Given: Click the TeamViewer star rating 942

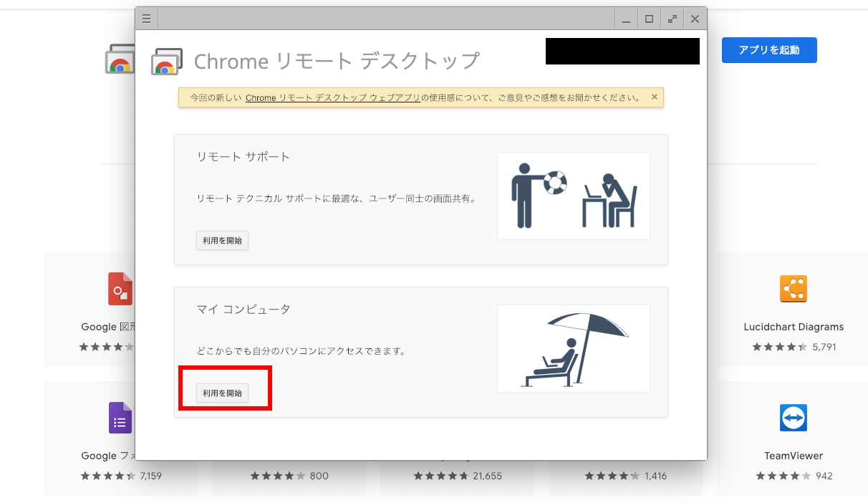Looking at the screenshot, I should coord(794,476).
